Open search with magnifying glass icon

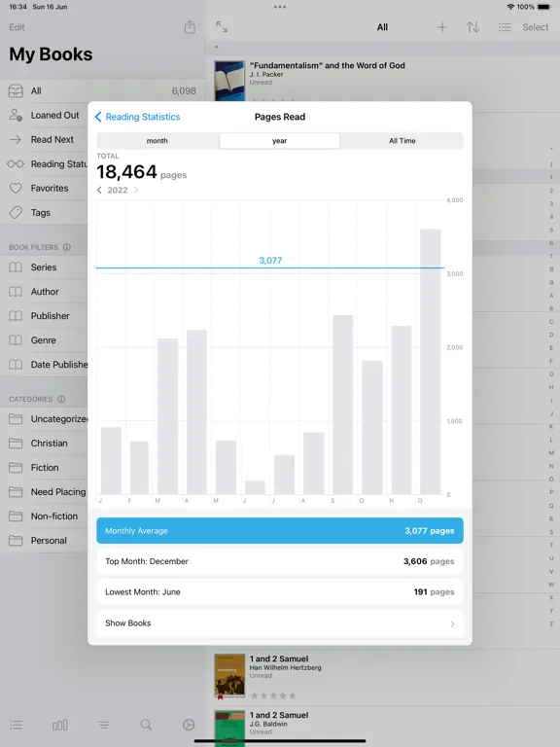146,725
